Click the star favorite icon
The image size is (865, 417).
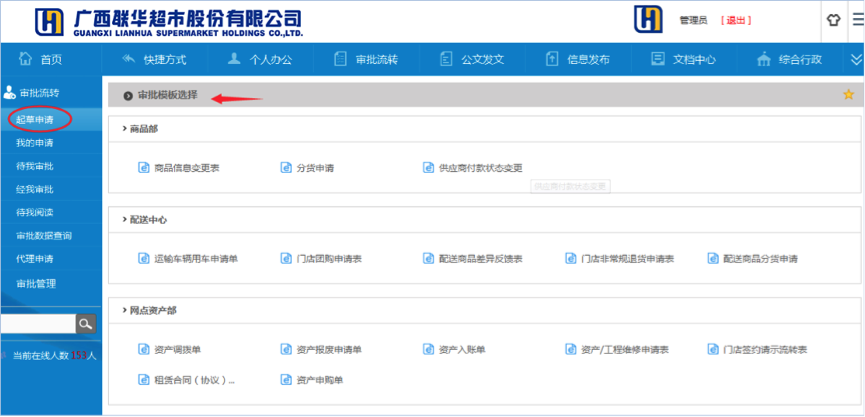848,95
